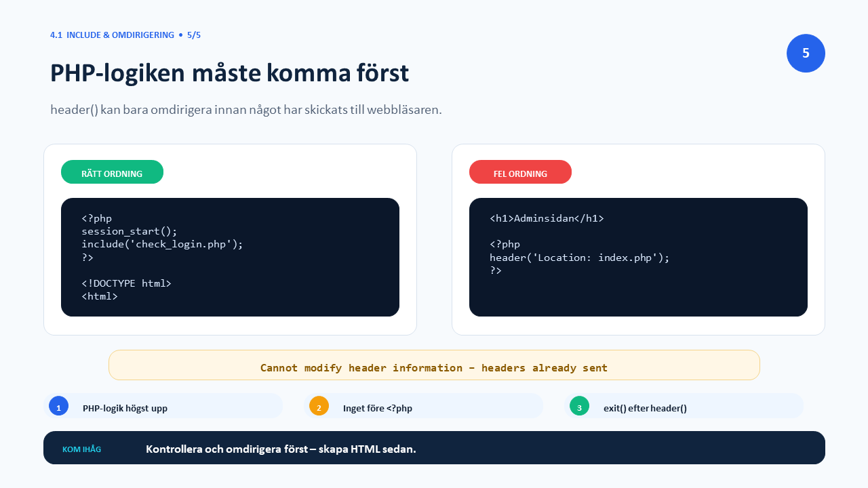Screen dimensions: 868x488
Task: Click the 'KOM IHÅG' label
Action: [x=81, y=449]
